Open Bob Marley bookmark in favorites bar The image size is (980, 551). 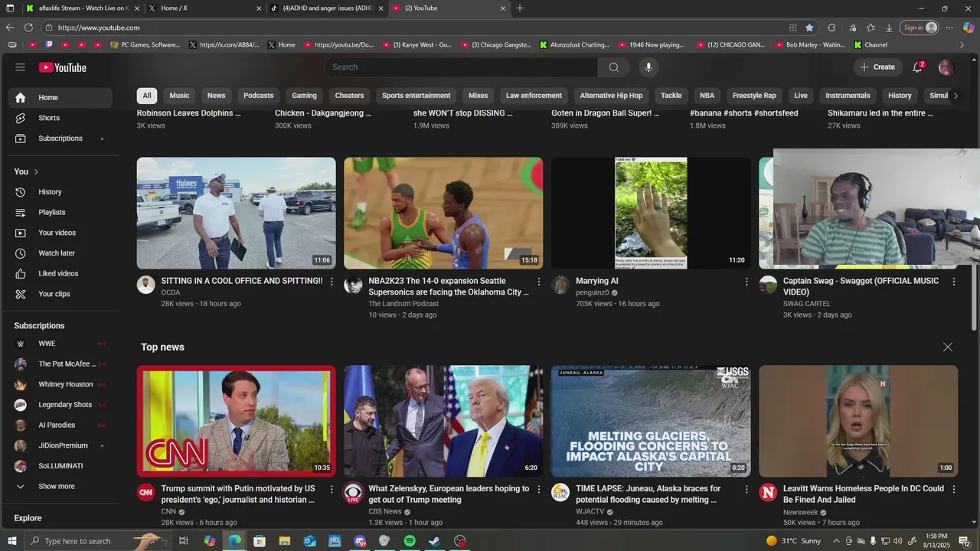(810, 45)
